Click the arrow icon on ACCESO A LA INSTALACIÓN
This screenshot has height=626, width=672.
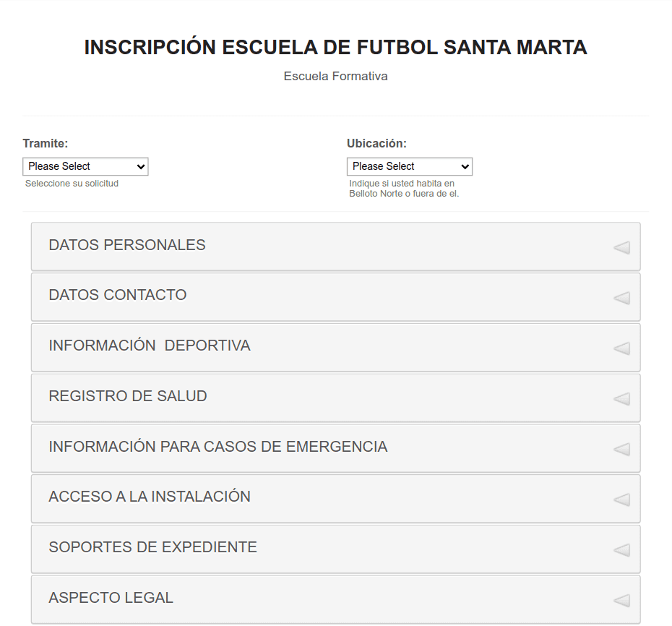point(622,499)
